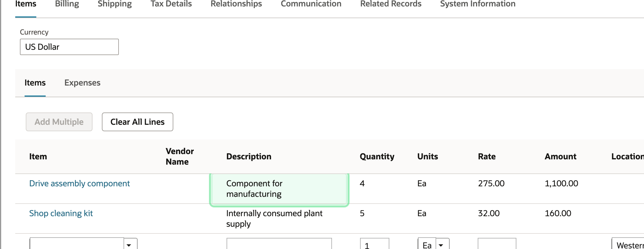The image size is (644, 249).
Task: Click the new line quantity field
Action: (375, 244)
